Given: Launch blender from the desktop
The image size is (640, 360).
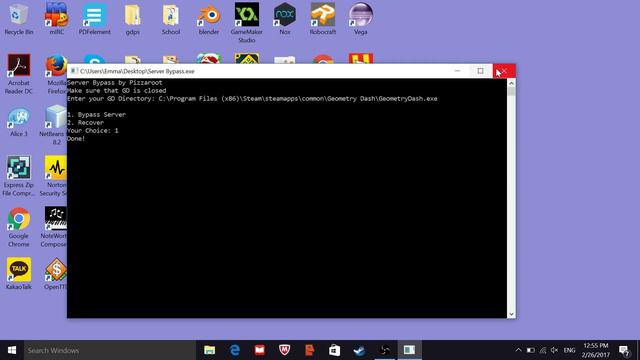Looking at the screenshot, I should [209, 19].
